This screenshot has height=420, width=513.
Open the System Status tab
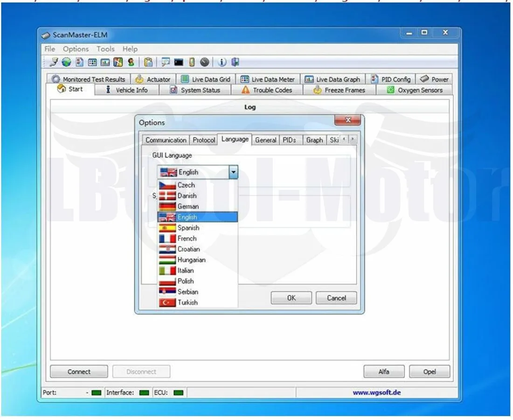point(195,90)
